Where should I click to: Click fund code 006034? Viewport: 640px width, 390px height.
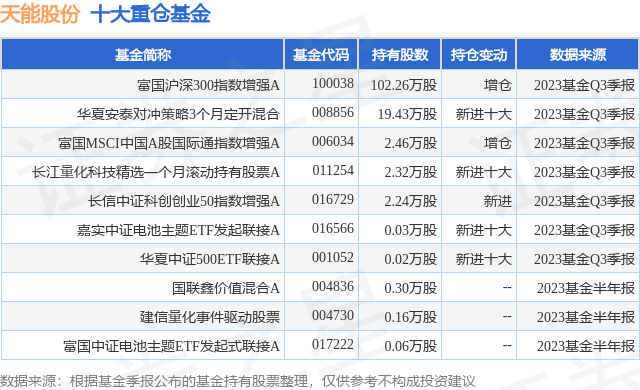tap(333, 141)
